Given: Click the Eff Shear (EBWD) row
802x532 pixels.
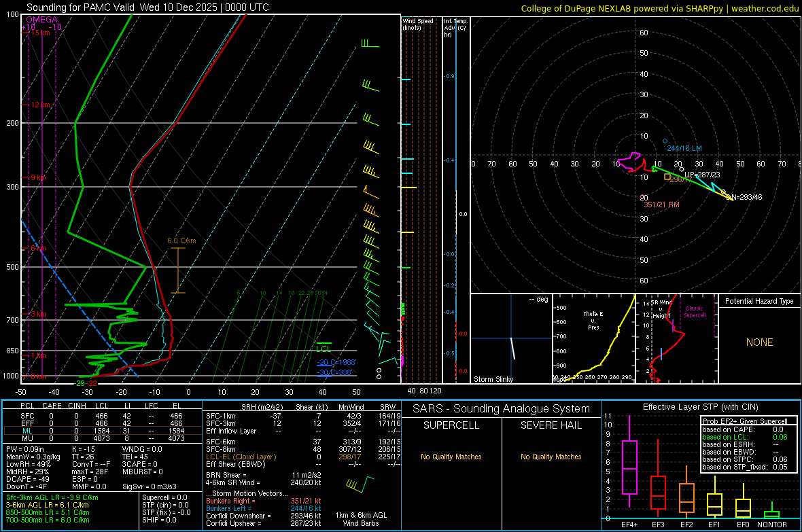Looking at the screenshot, I should coord(304,464).
